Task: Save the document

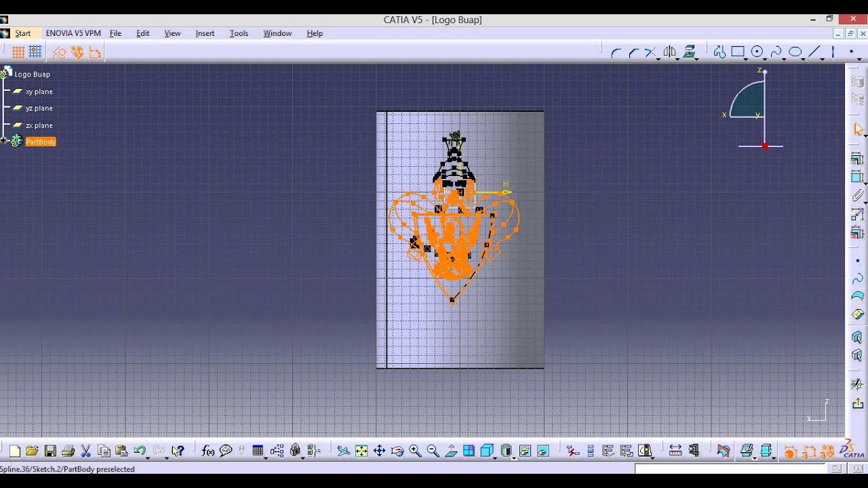Action: pyautogui.click(x=50, y=451)
